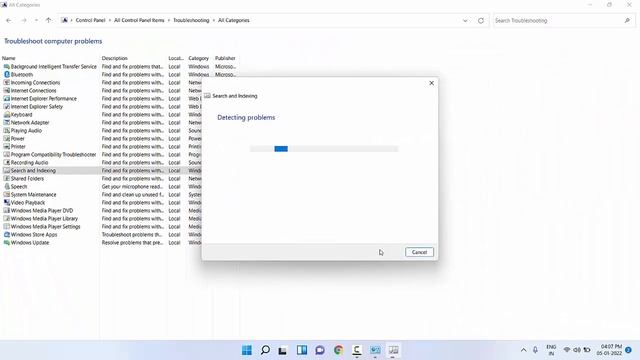Close the Detecting problems dialog
640x360 pixels.
(431, 83)
